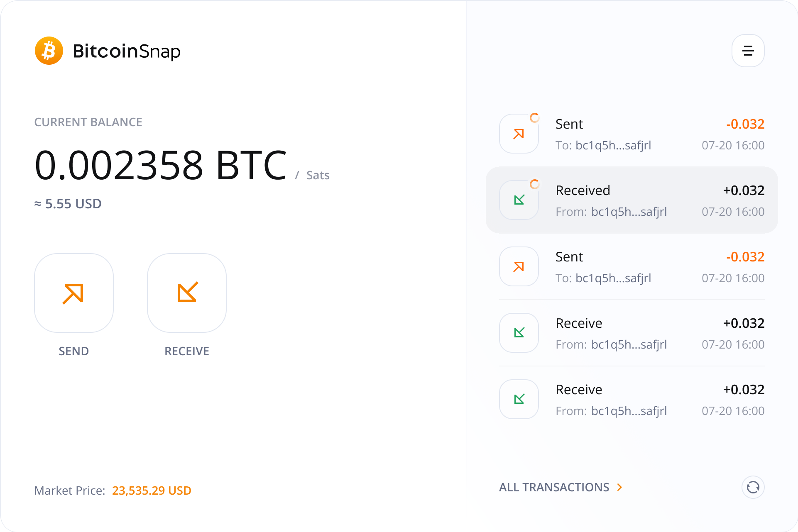798x532 pixels.
Task: Click the Receive arrow button
Action: pyautogui.click(x=187, y=293)
